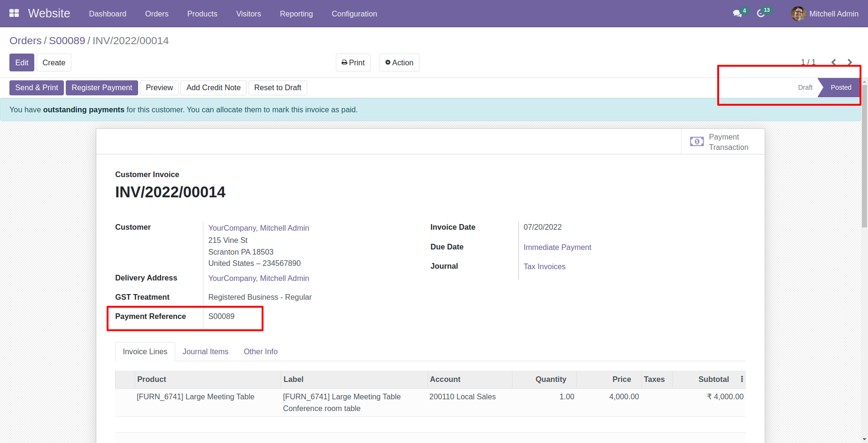This screenshot has width=868, height=443.
Task: Expand the Action dropdown menu
Action: [399, 62]
